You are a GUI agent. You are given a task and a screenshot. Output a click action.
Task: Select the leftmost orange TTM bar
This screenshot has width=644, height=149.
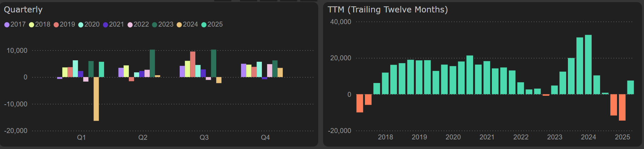(x=360, y=103)
